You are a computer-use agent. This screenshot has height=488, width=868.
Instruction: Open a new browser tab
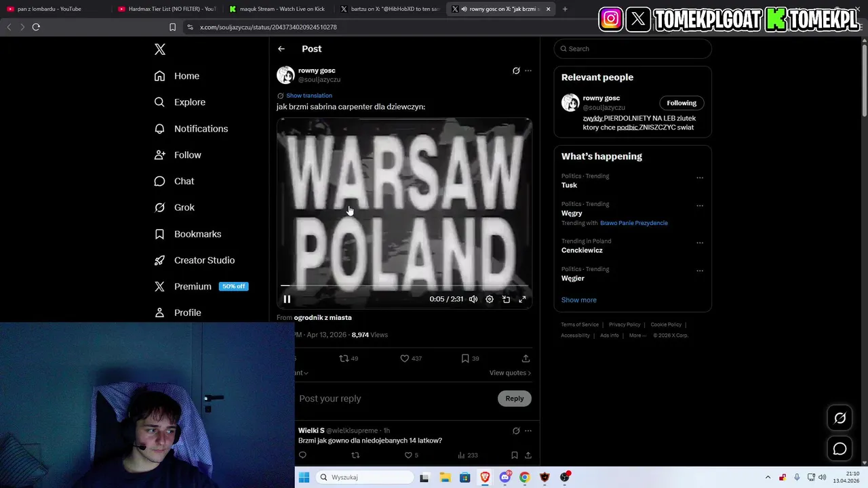(565, 9)
